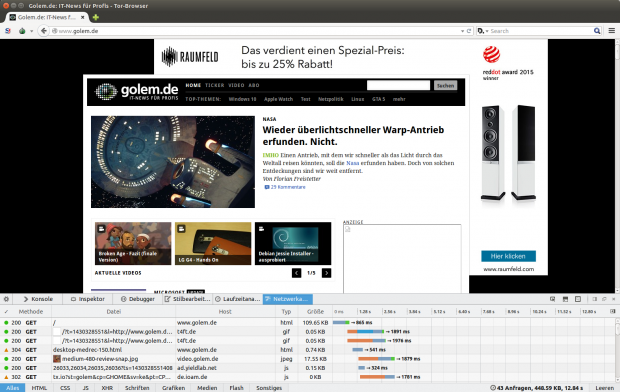Close the developer tools panel

[x=614, y=299]
